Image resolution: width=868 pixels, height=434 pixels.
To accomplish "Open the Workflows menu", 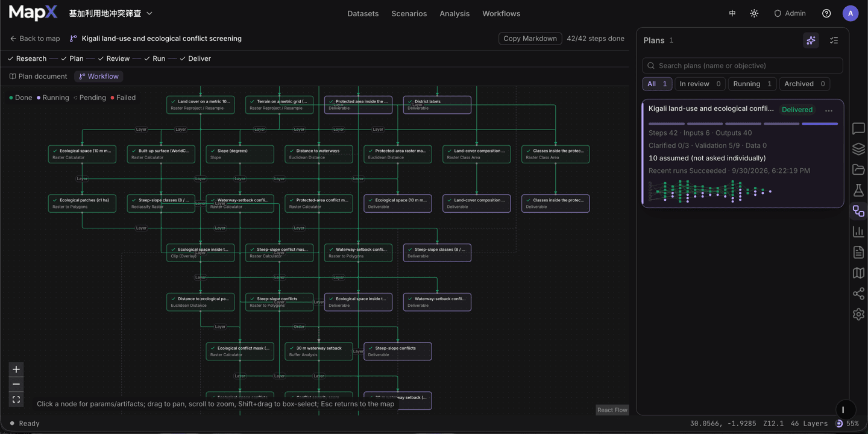I will (501, 13).
